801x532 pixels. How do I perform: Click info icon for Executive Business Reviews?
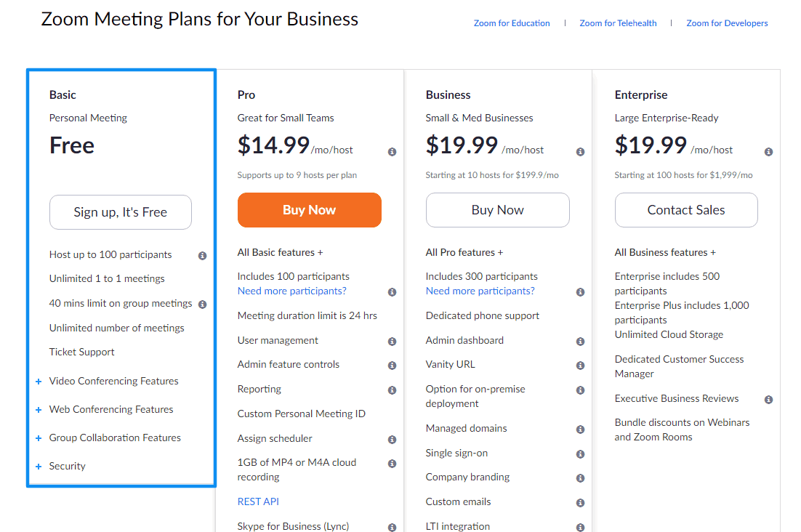pos(768,400)
